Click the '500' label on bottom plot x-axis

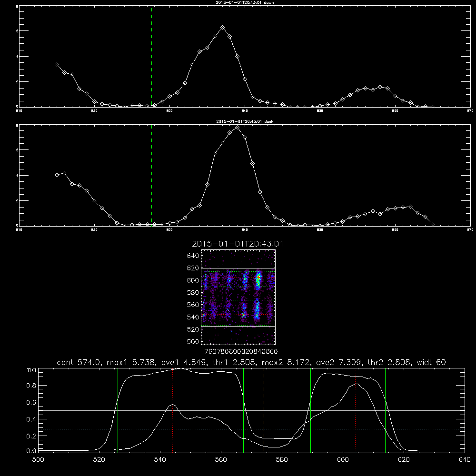[38, 460]
